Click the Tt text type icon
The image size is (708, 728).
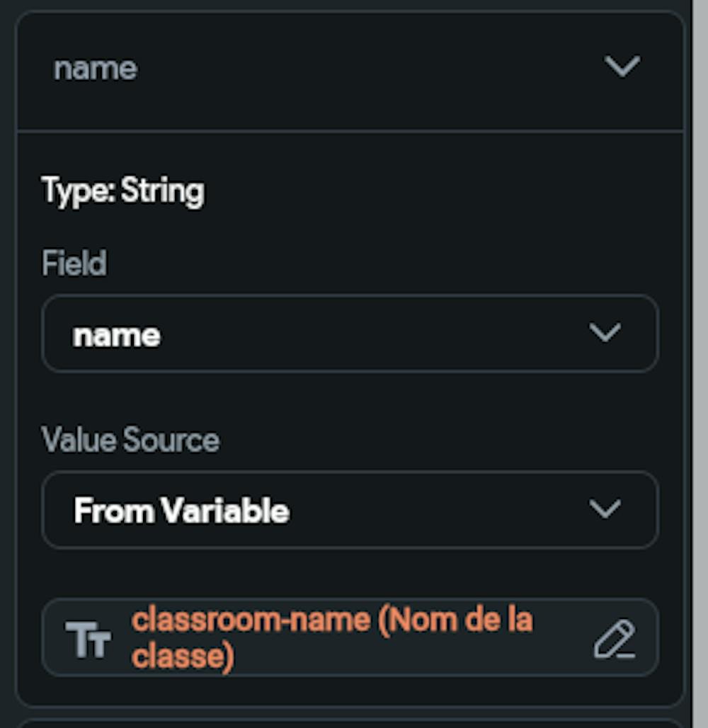[x=88, y=639]
